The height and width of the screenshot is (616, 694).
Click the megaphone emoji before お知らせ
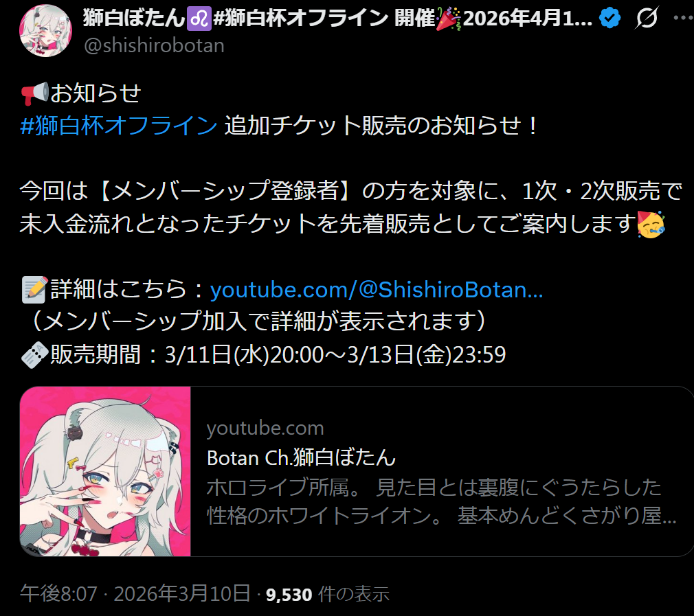(34, 93)
